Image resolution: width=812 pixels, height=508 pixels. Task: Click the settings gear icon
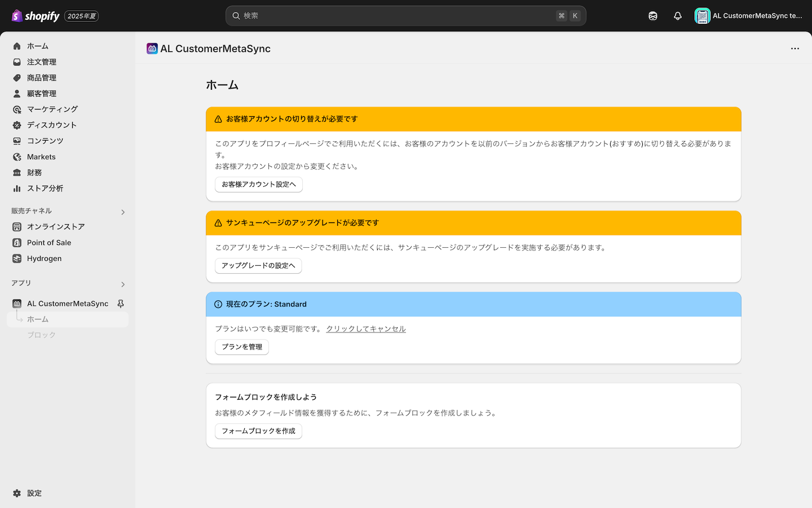[17, 493]
